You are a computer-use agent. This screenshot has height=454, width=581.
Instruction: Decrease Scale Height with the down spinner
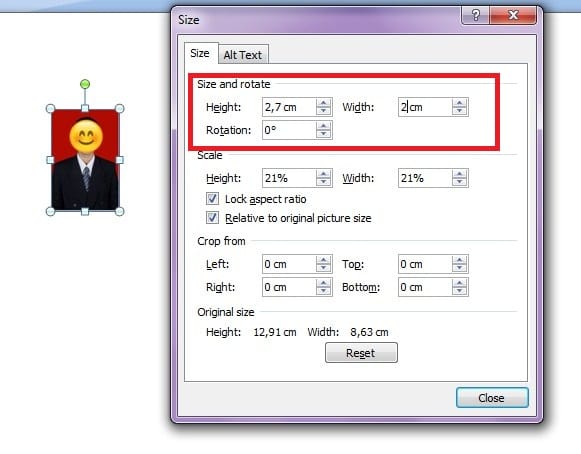tap(323, 182)
